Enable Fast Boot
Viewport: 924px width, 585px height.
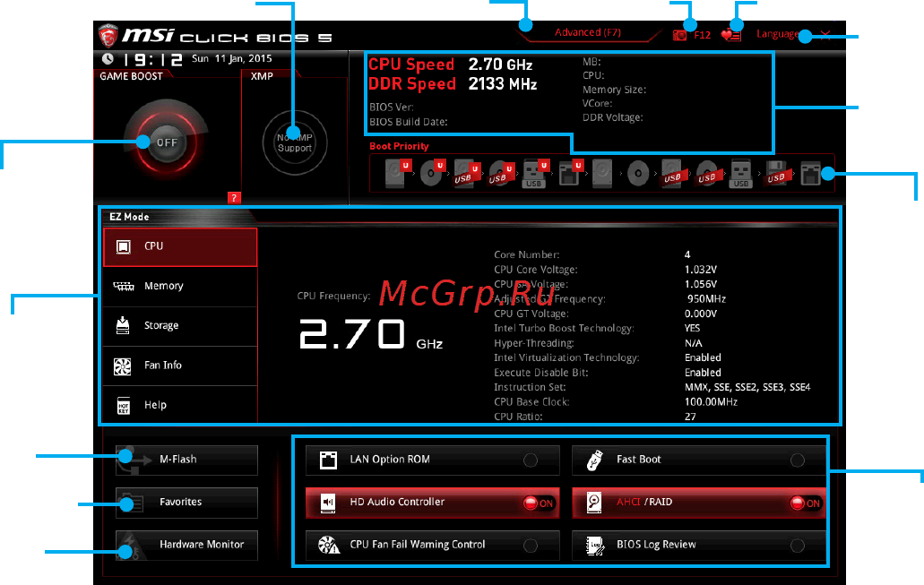pos(699,460)
